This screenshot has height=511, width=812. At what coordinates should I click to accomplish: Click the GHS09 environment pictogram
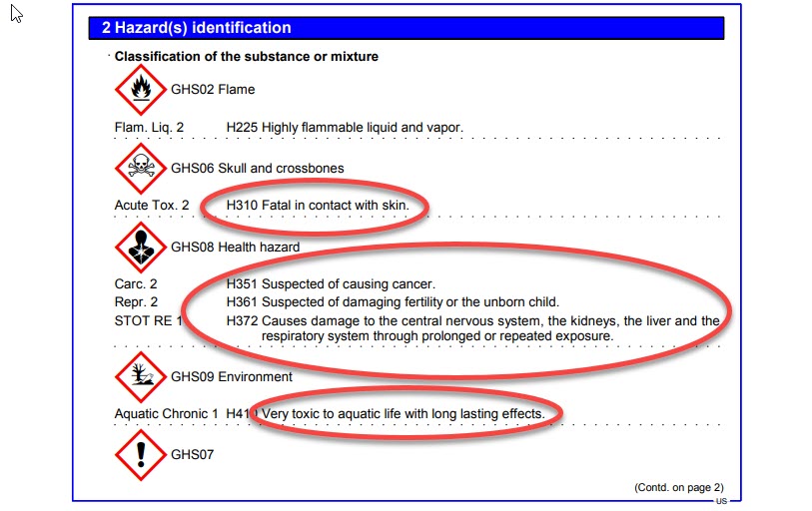pyautogui.click(x=141, y=376)
